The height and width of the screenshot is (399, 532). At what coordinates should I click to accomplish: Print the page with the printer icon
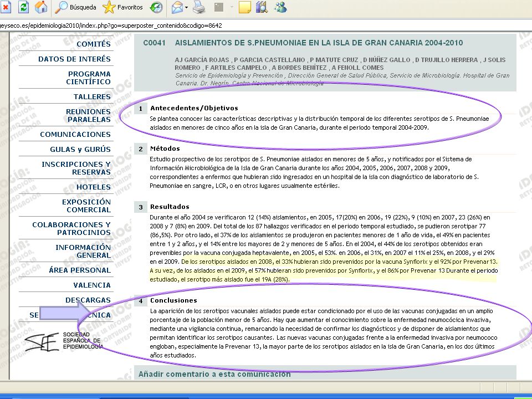pyautogui.click(x=199, y=7)
